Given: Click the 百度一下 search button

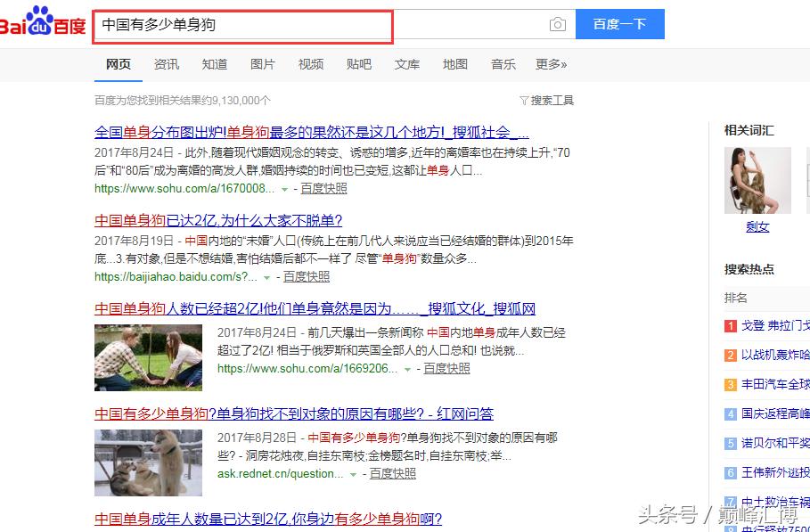Looking at the screenshot, I should pyautogui.click(x=621, y=24).
